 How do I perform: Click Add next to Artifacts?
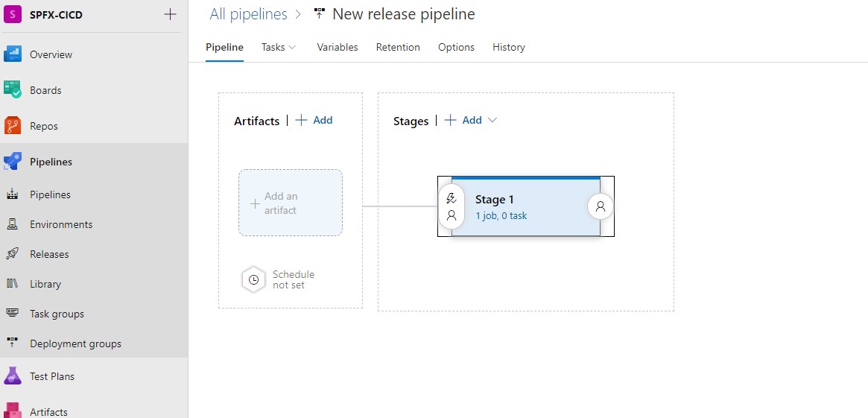coord(314,120)
